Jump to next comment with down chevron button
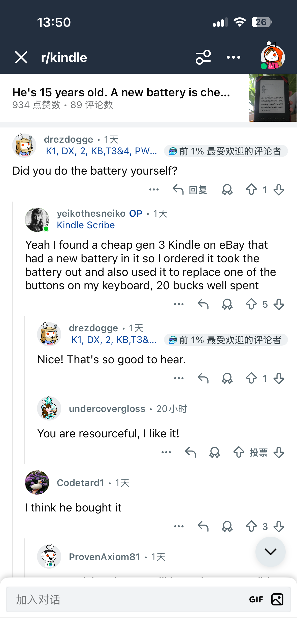Screen dimensions: 297x644 270,552
